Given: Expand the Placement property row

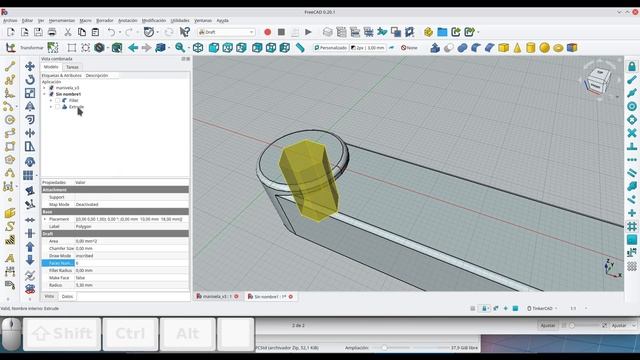Looking at the screenshot, I should [x=45, y=219].
